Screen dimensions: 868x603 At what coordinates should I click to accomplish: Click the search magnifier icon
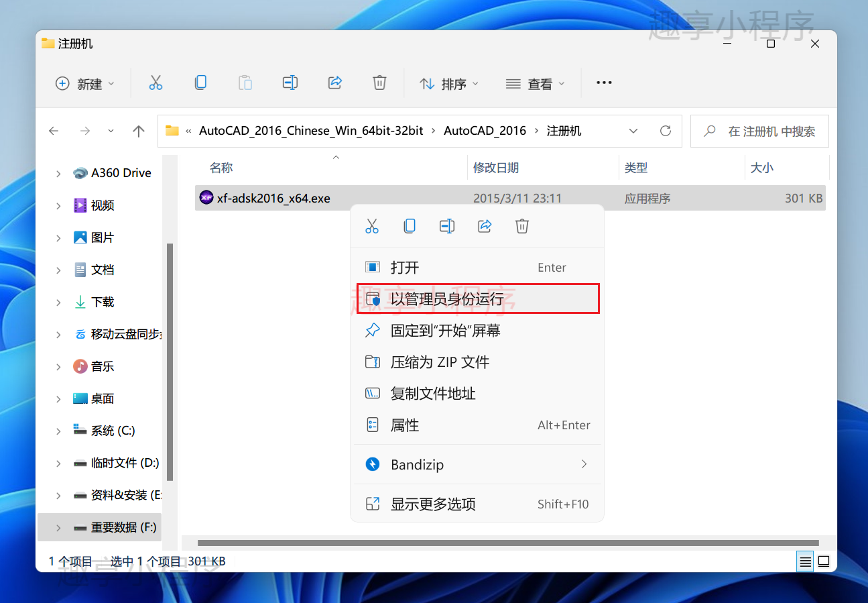(710, 131)
